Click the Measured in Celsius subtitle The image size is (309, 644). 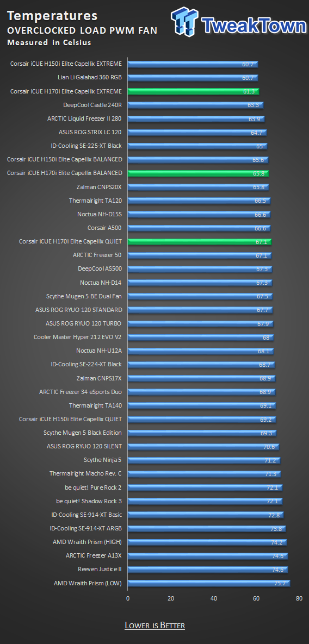(x=50, y=42)
